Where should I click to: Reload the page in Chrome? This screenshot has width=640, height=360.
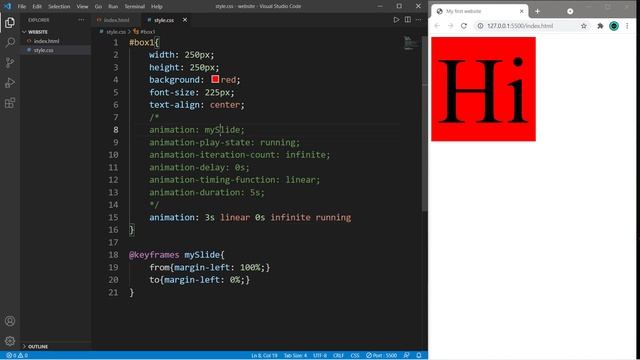coord(464,26)
